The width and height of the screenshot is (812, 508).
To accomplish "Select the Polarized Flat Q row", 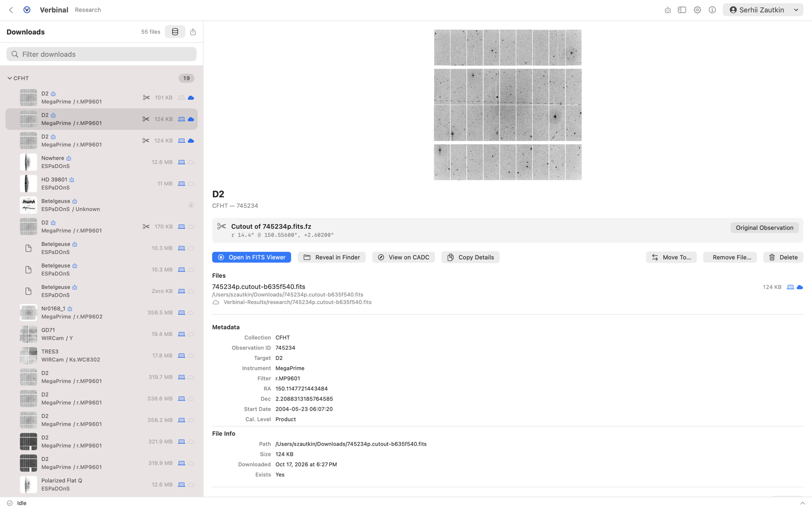I will [101, 485].
